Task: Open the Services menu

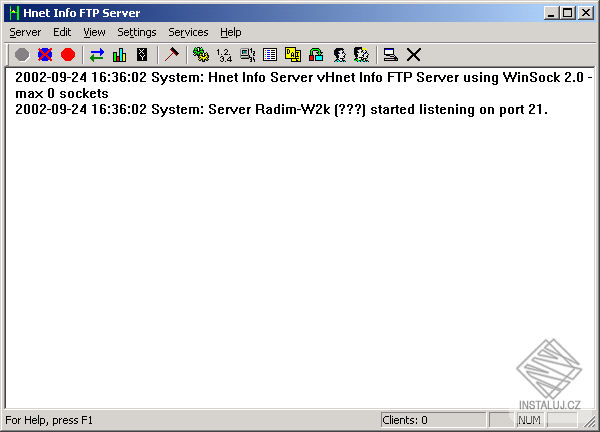Action: [x=188, y=32]
